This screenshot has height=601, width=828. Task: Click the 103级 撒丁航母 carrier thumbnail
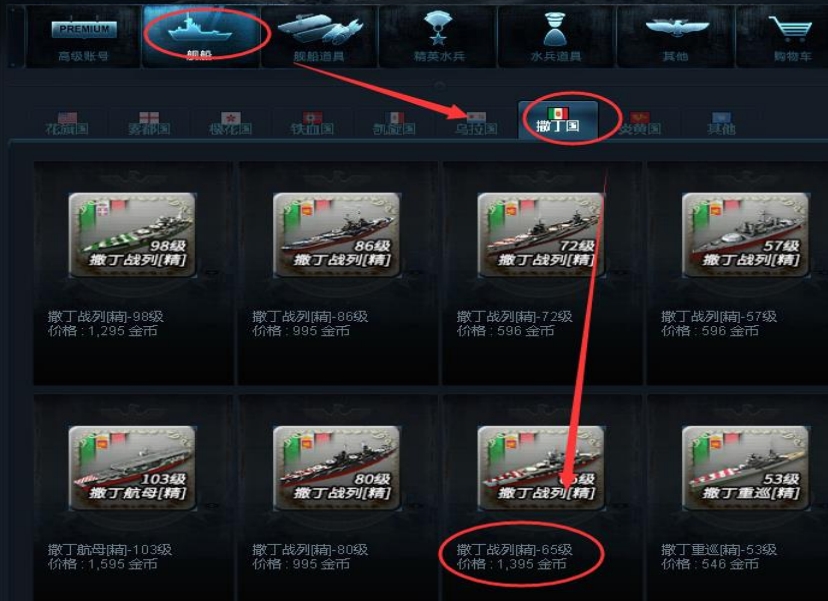pos(132,468)
